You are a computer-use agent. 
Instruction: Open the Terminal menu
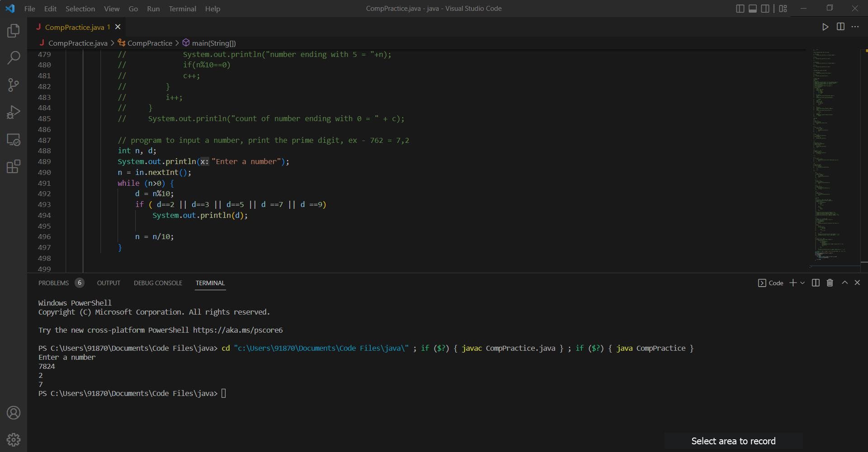pos(182,9)
